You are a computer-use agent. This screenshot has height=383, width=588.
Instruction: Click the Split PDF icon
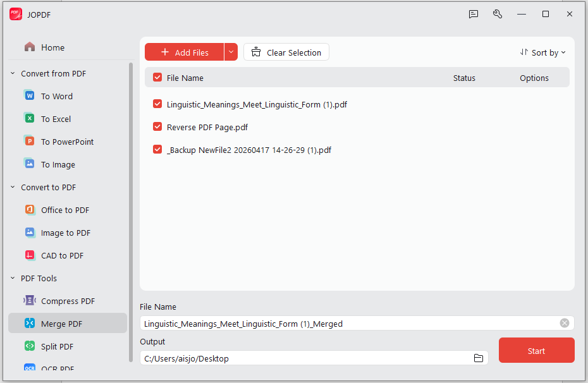click(x=30, y=346)
